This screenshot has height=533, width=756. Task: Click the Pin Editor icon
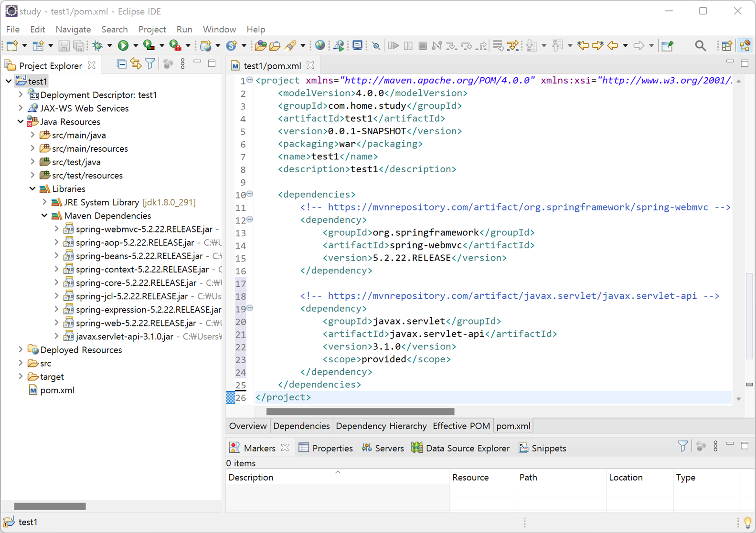[x=668, y=46]
